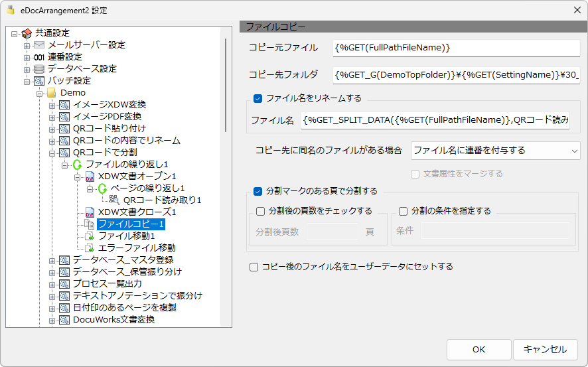588x367 pixels.
Task: Close the eDocArrangement2 設定 dialog
Action: click(577, 10)
